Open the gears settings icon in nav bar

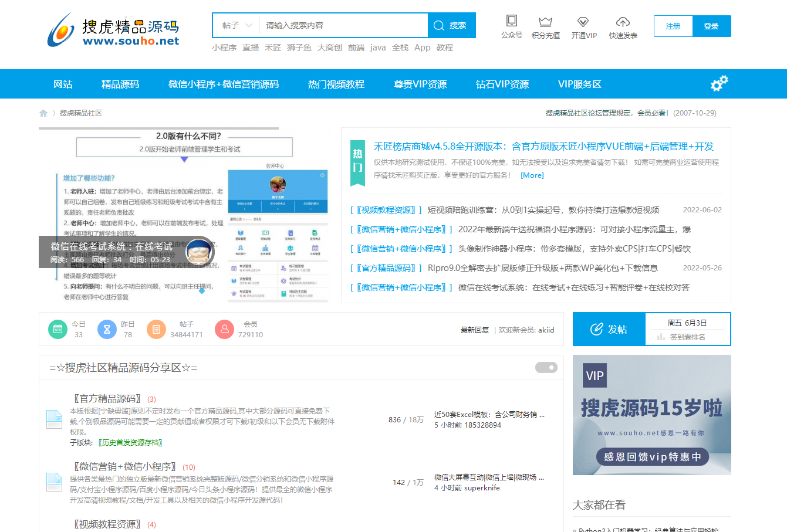[x=719, y=83]
